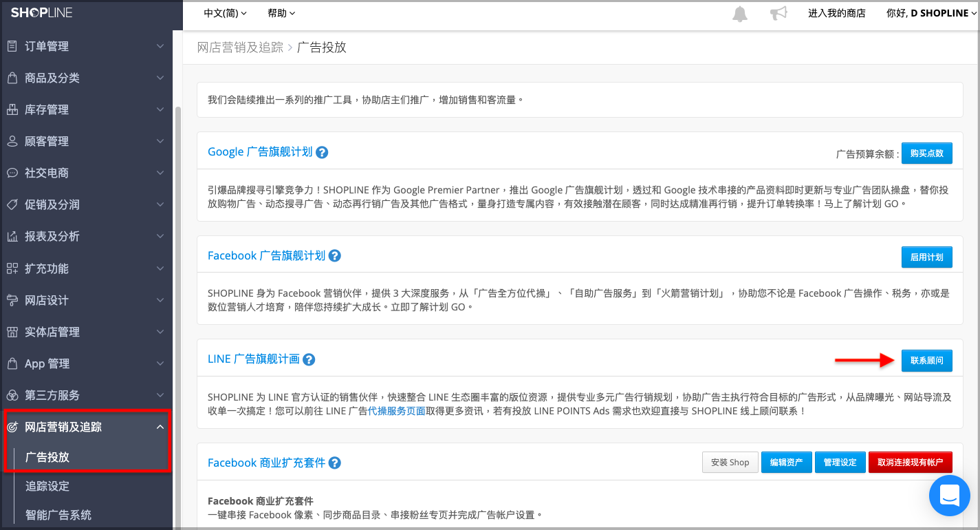Screen dimensions: 980x530
Task: Open the App 管理 menu item
Action: click(86, 363)
